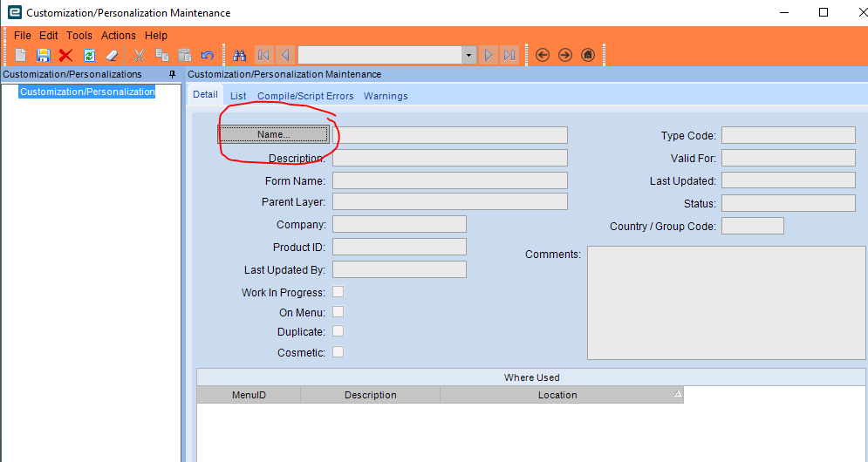This screenshot has height=462, width=868.
Task: Sort by the Description column header
Action: click(371, 395)
